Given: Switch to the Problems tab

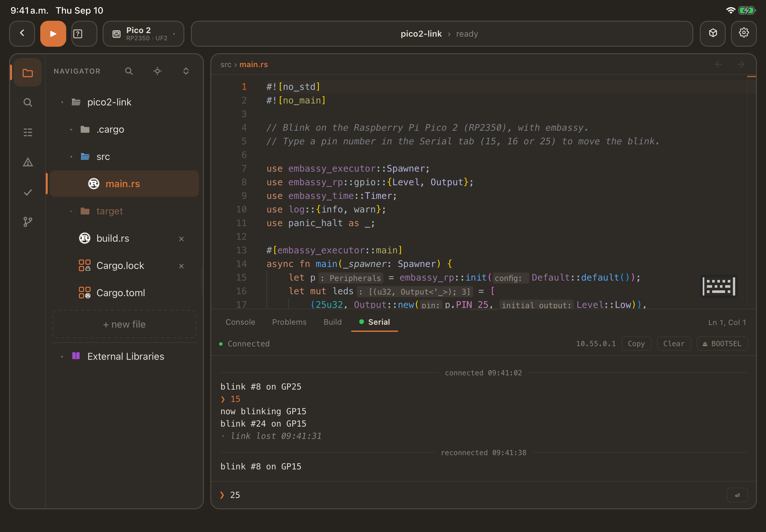Looking at the screenshot, I should [x=289, y=322].
